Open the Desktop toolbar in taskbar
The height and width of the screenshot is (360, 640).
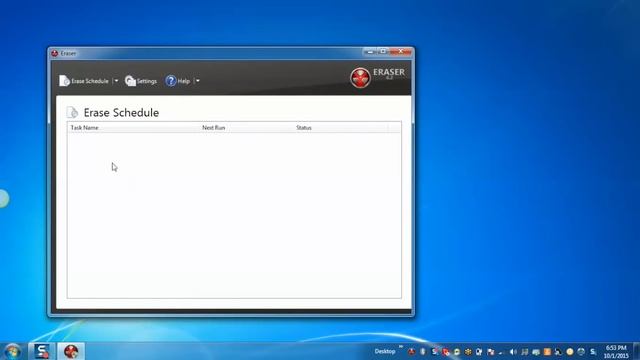point(384,351)
